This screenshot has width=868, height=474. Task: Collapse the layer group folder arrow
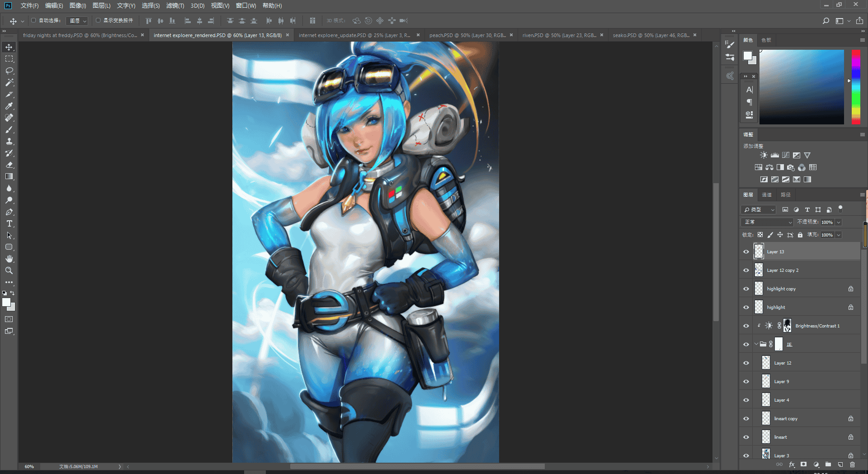click(756, 344)
